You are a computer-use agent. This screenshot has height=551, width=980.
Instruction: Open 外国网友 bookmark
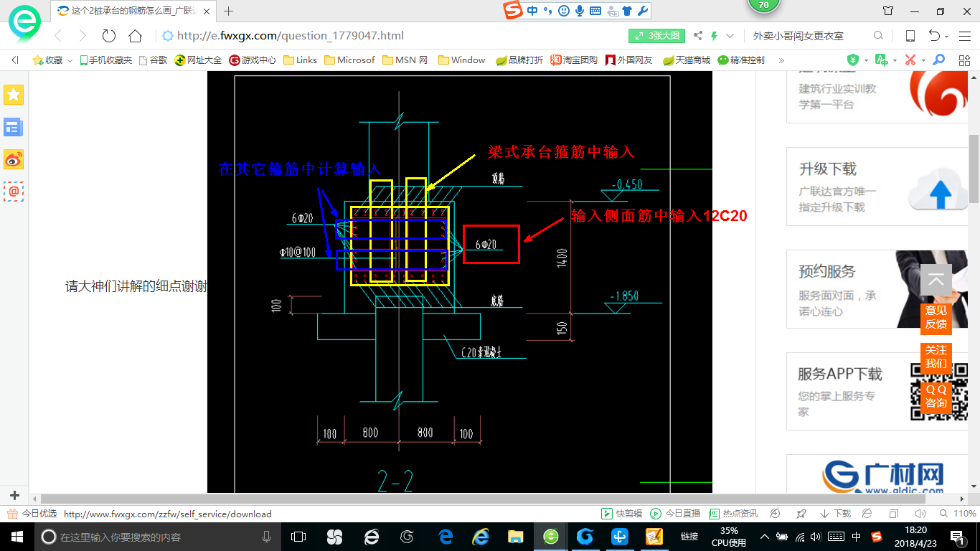629,60
